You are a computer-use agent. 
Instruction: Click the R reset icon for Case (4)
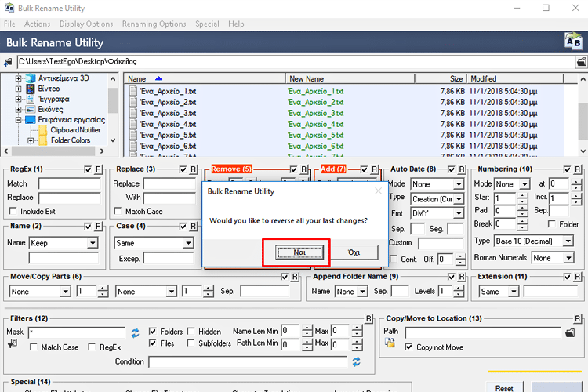[193, 227]
